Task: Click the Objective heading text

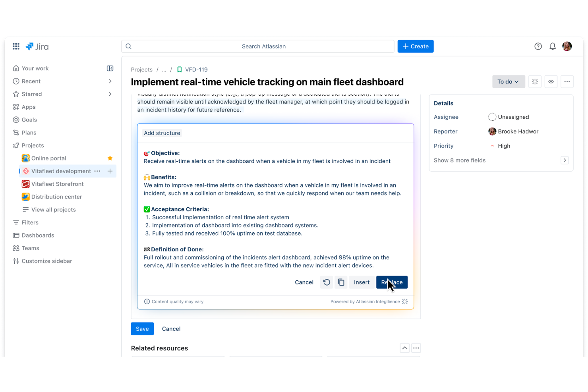Action: [x=165, y=153]
